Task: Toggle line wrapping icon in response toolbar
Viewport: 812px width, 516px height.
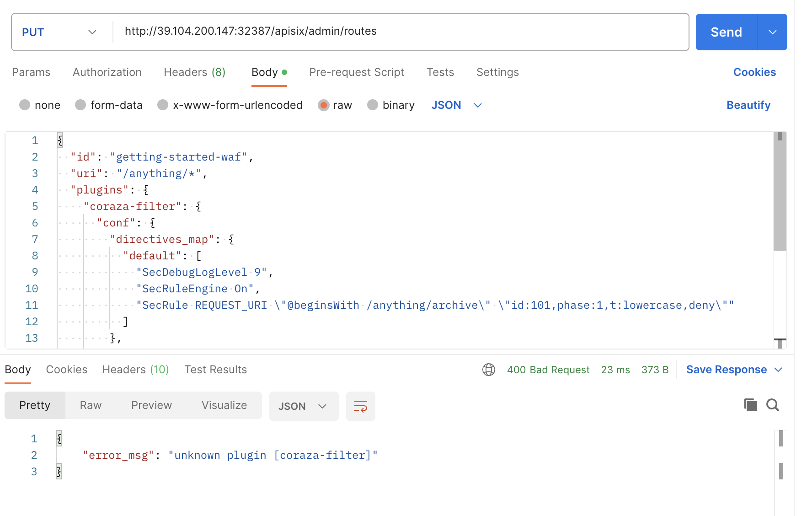Action: [360, 406]
